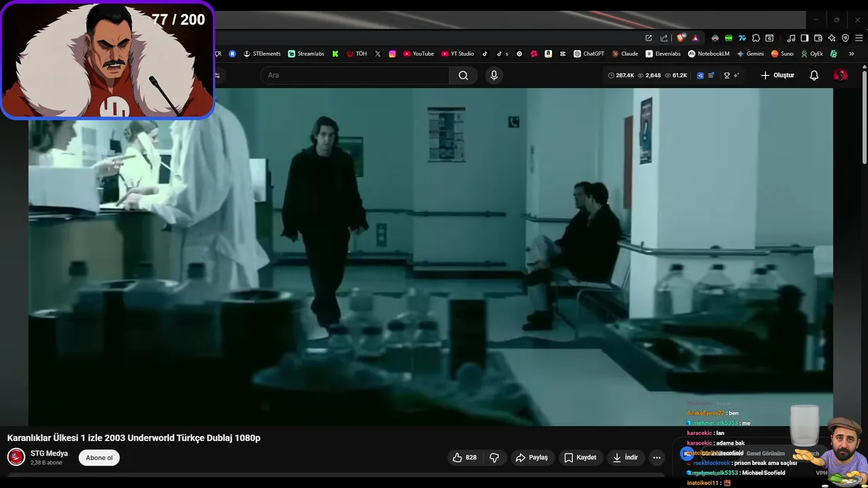Open the Claude bookmark

pos(625,54)
